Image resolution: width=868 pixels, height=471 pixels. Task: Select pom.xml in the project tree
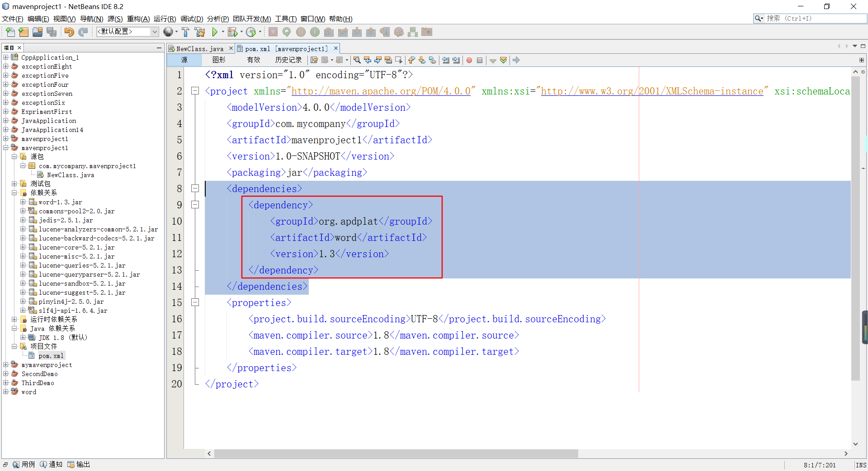tap(51, 356)
